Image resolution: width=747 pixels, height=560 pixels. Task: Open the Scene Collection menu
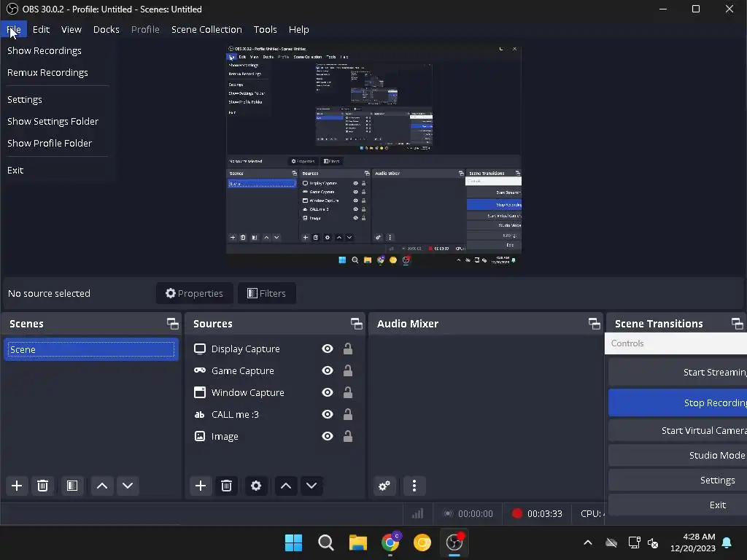(x=206, y=29)
